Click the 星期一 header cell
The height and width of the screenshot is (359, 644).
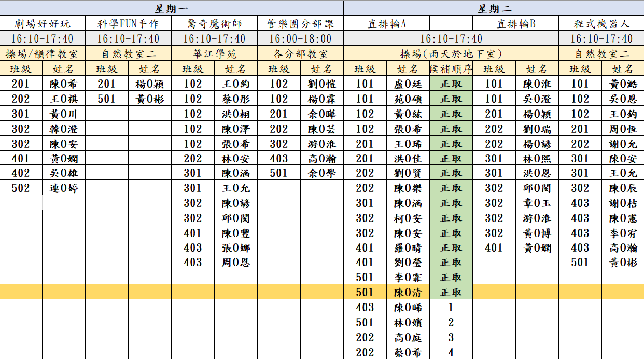pyautogui.click(x=172, y=8)
